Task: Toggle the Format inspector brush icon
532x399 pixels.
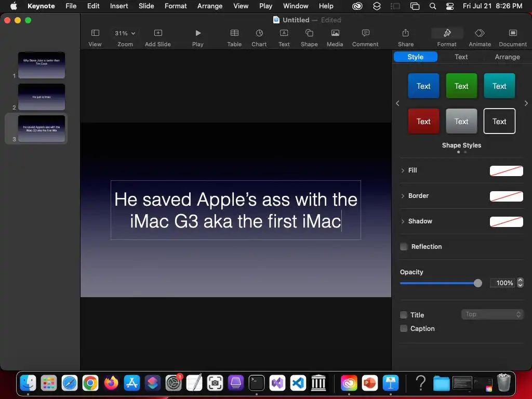Action: tap(447, 33)
